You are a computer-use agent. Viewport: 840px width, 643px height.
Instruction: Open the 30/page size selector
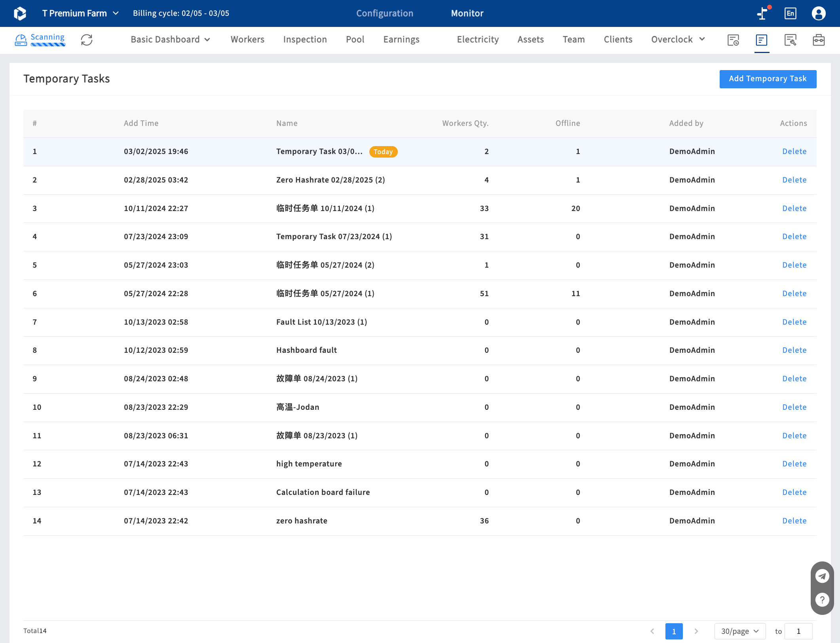(739, 631)
